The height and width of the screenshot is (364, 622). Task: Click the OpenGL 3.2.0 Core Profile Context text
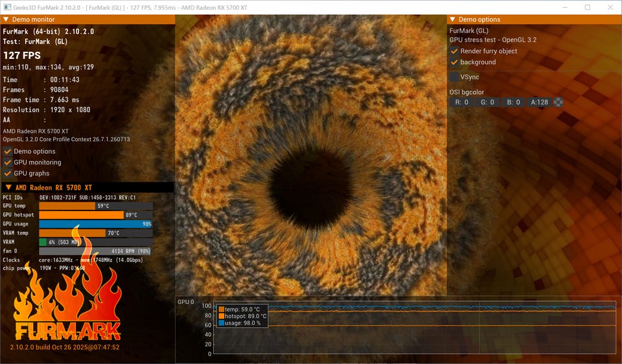[x=66, y=139]
